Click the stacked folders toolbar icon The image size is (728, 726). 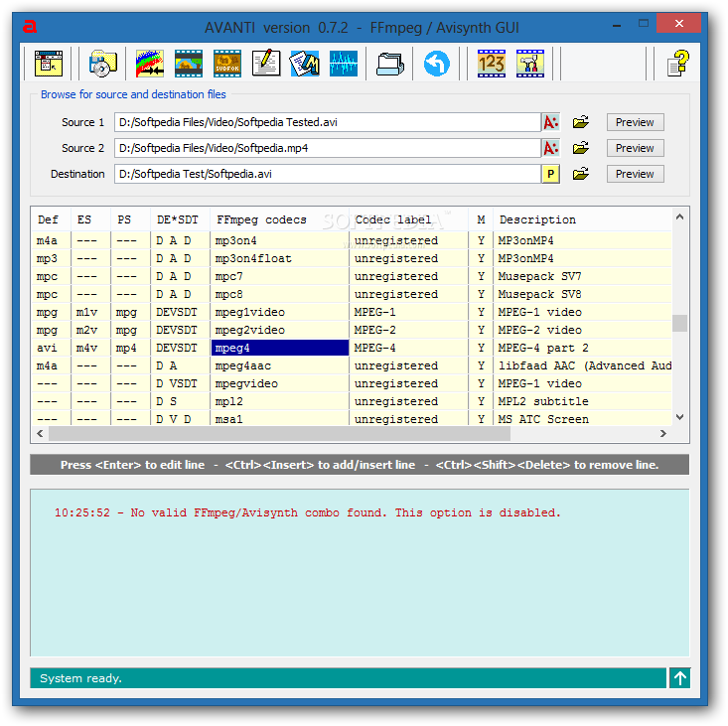(x=390, y=64)
